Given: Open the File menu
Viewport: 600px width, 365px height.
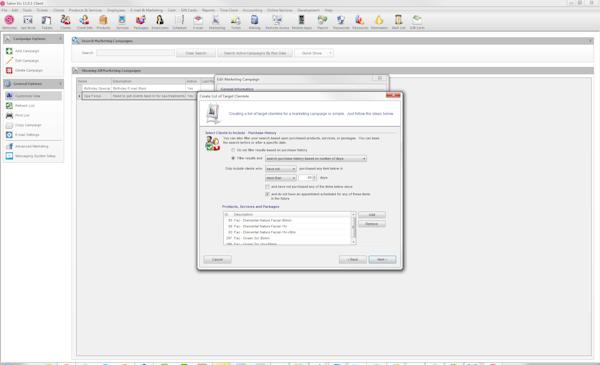Looking at the screenshot, I should point(4,10).
